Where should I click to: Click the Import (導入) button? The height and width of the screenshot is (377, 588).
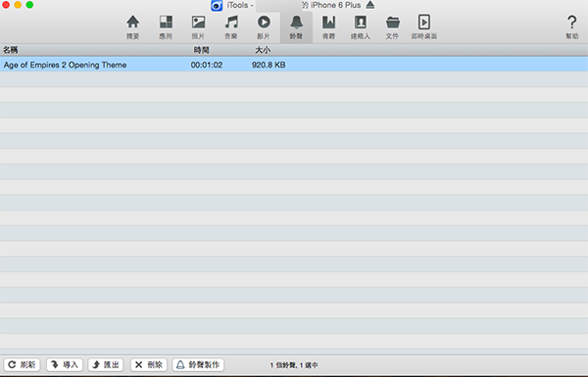pos(65,364)
